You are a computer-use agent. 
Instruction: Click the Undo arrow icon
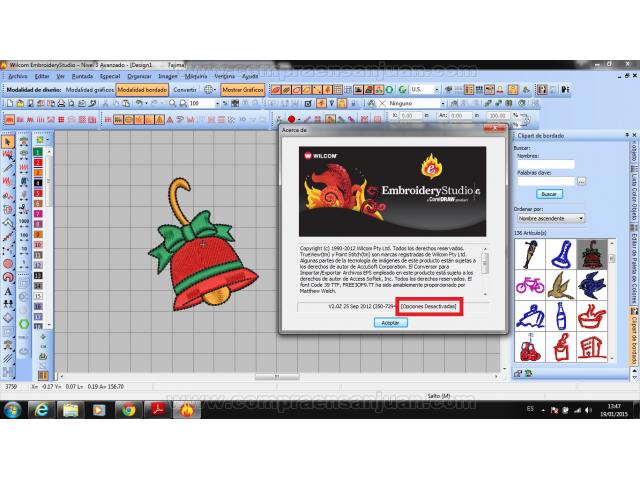pyautogui.click(x=139, y=104)
